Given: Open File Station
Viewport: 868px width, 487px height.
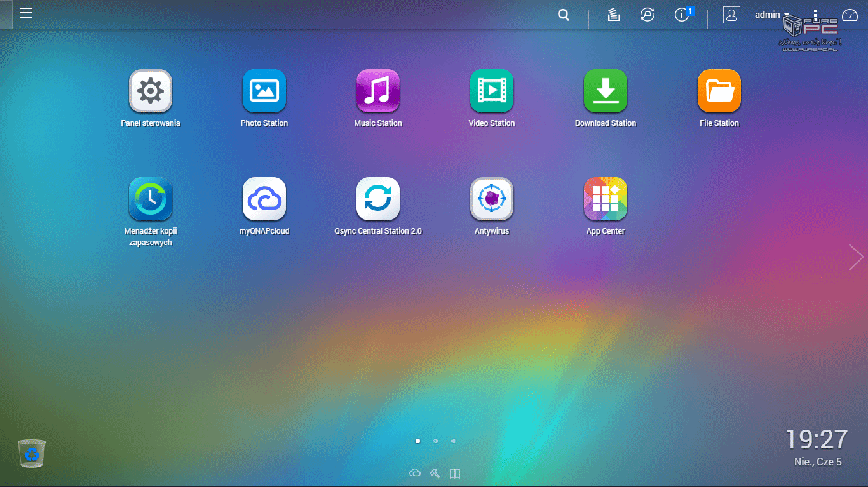Looking at the screenshot, I should tap(719, 91).
